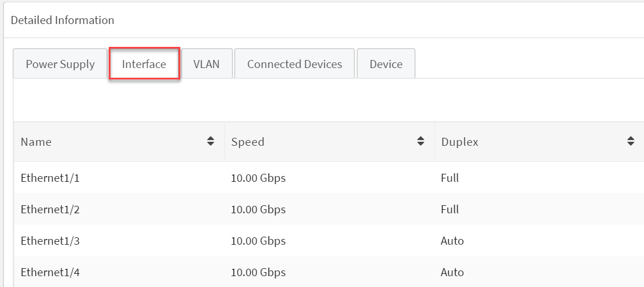The width and height of the screenshot is (644, 287).
Task: Pick the Ethernet1/3 interface entry
Action: [50, 241]
